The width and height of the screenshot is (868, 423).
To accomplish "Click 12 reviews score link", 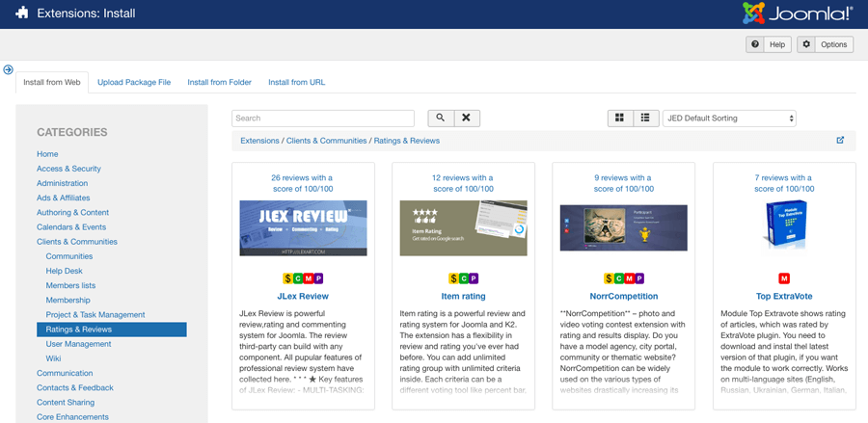I will (463, 183).
